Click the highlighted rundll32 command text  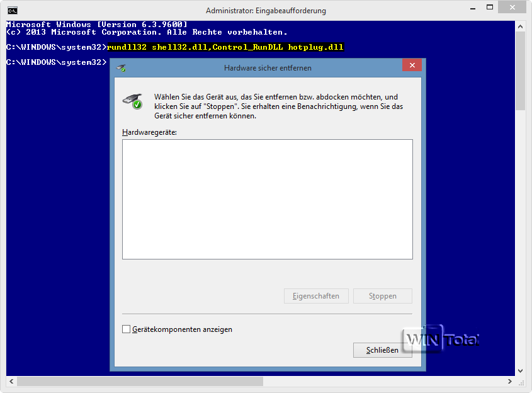coord(225,47)
